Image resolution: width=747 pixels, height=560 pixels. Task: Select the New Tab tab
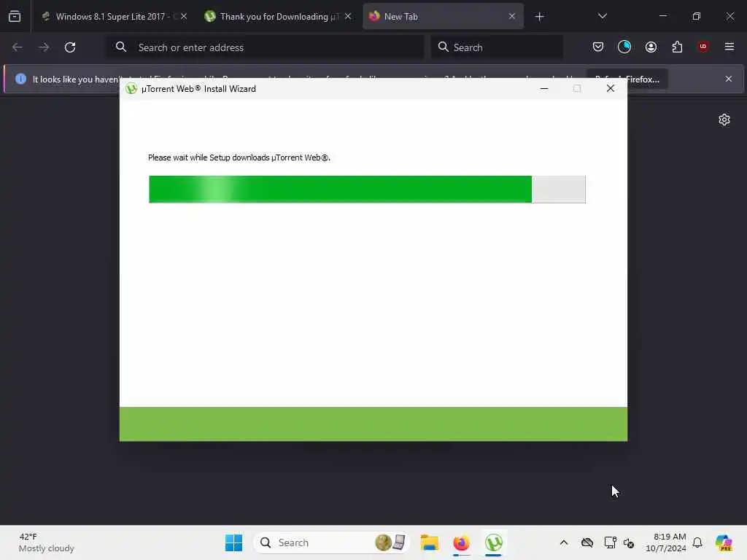pyautogui.click(x=443, y=17)
